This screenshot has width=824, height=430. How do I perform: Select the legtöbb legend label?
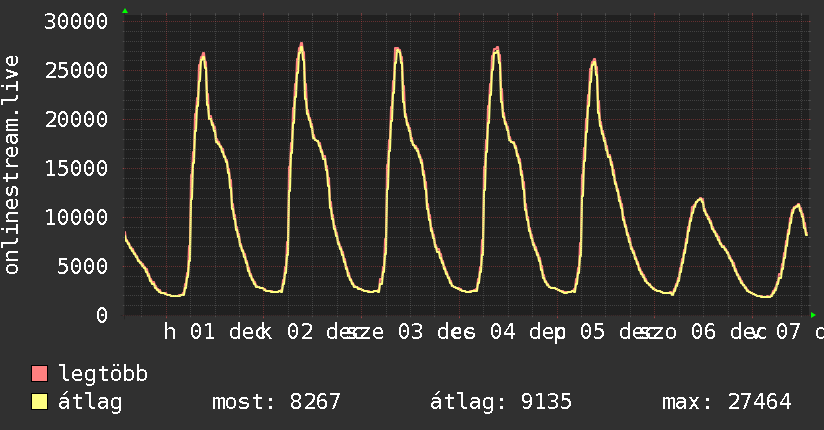[x=104, y=375]
